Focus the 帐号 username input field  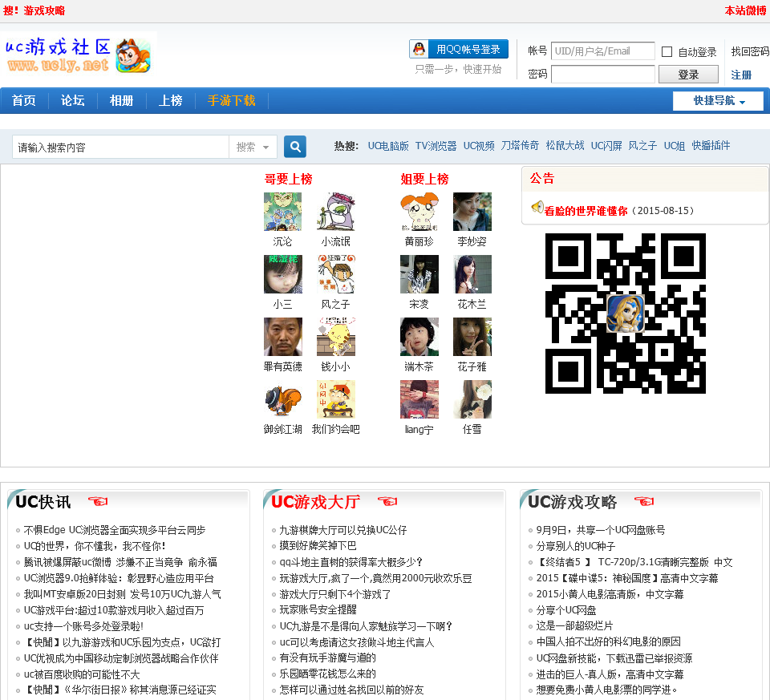(602, 51)
